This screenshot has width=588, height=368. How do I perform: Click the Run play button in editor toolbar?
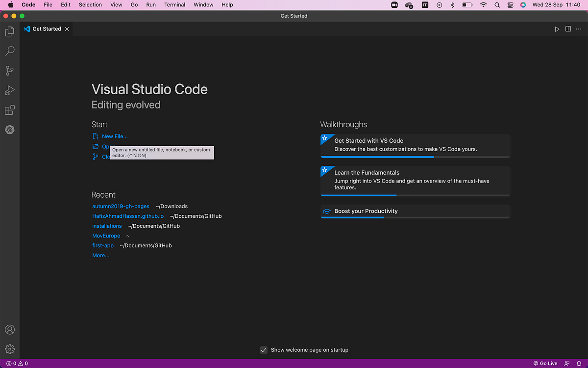tap(557, 29)
